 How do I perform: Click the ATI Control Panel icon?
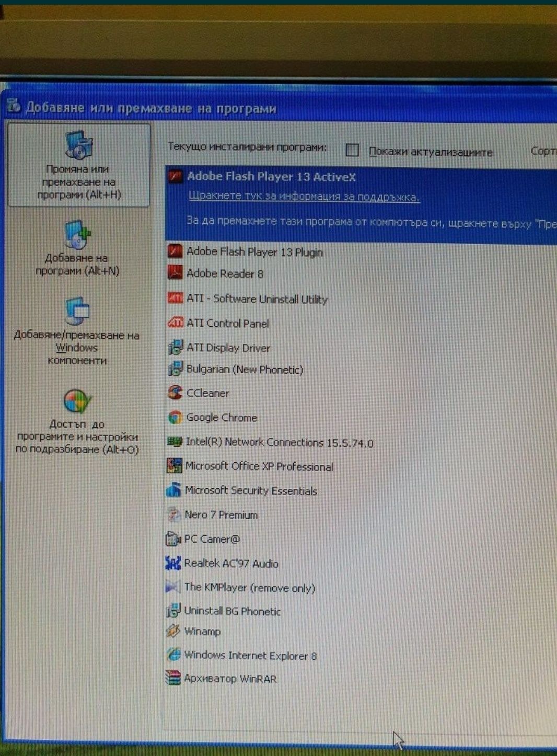tap(175, 323)
